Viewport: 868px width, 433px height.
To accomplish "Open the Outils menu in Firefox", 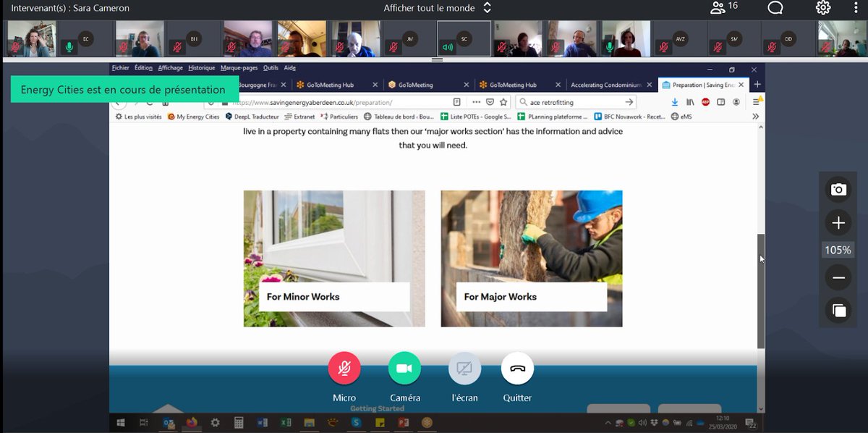I will [x=271, y=68].
